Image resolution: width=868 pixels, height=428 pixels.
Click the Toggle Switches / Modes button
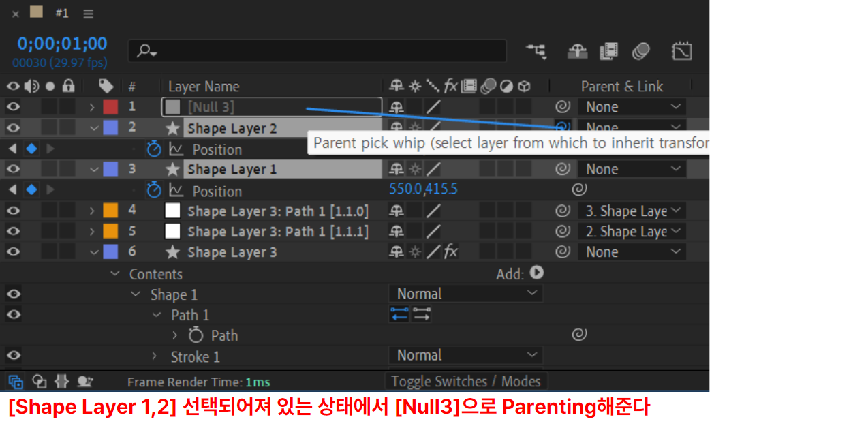tap(465, 380)
